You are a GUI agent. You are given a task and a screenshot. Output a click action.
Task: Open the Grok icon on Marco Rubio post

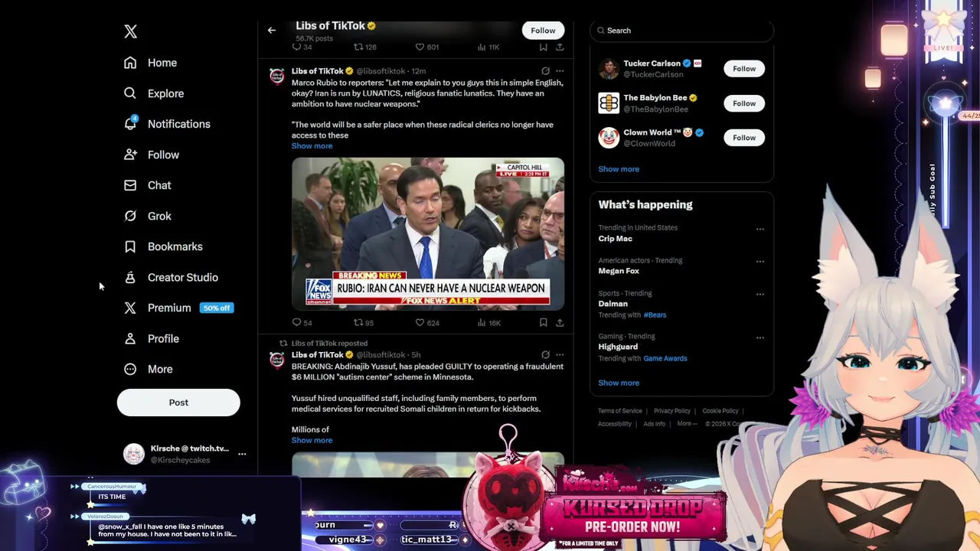pos(545,71)
